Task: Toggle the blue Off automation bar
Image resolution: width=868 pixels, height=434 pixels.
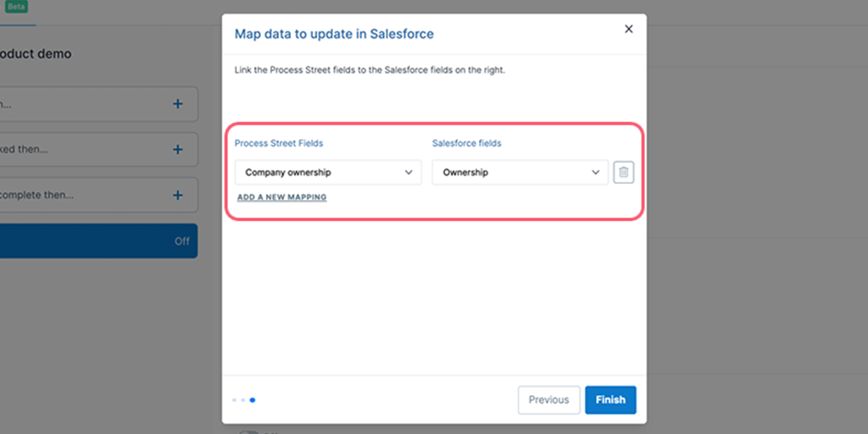Action: tap(98, 241)
